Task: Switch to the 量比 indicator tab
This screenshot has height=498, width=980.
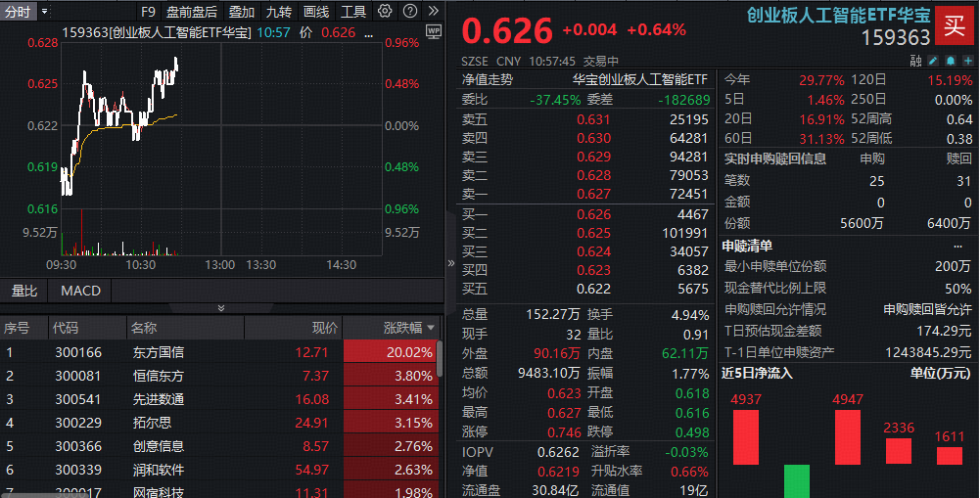Action: click(x=24, y=291)
